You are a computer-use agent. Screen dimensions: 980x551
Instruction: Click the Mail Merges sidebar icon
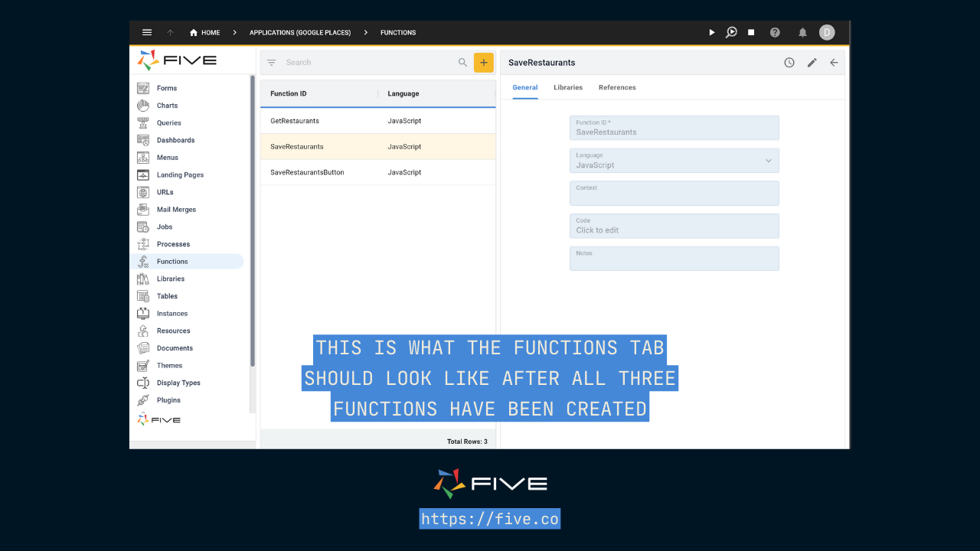(143, 210)
